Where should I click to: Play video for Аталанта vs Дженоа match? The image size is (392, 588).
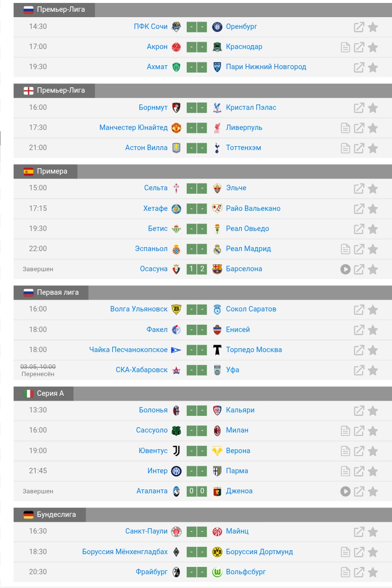345,491
